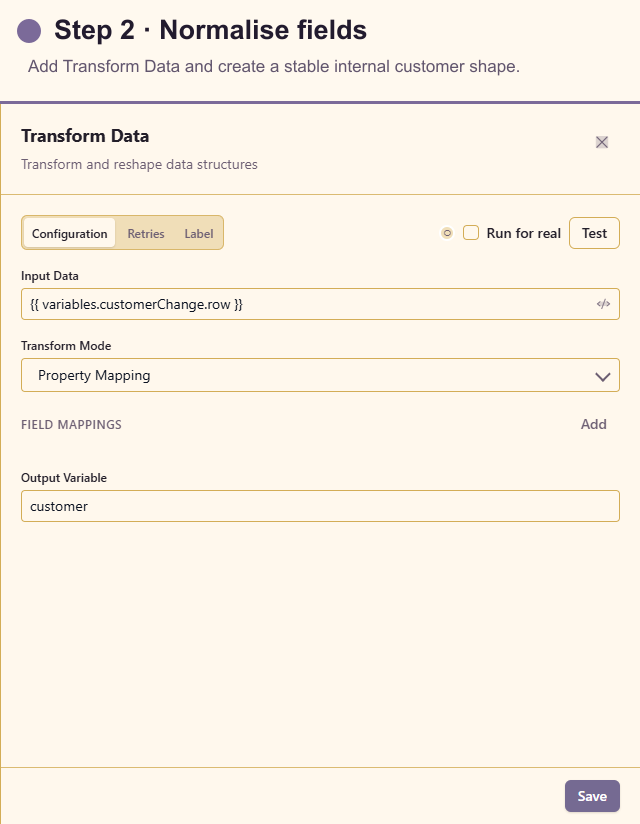The height and width of the screenshot is (824, 640).
Task: Open the Transform Mode dropdown
Action: click(x=321, y=375)
